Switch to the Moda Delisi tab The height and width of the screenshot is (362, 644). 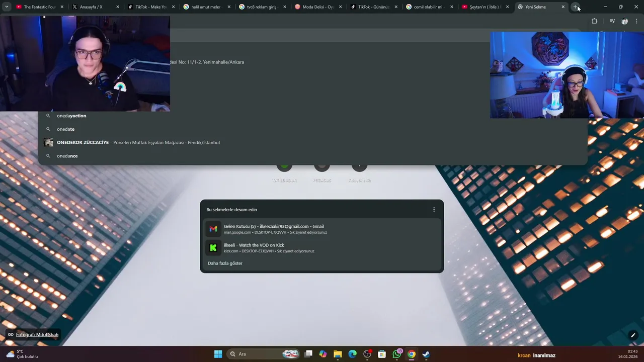(x=318, y=7)
